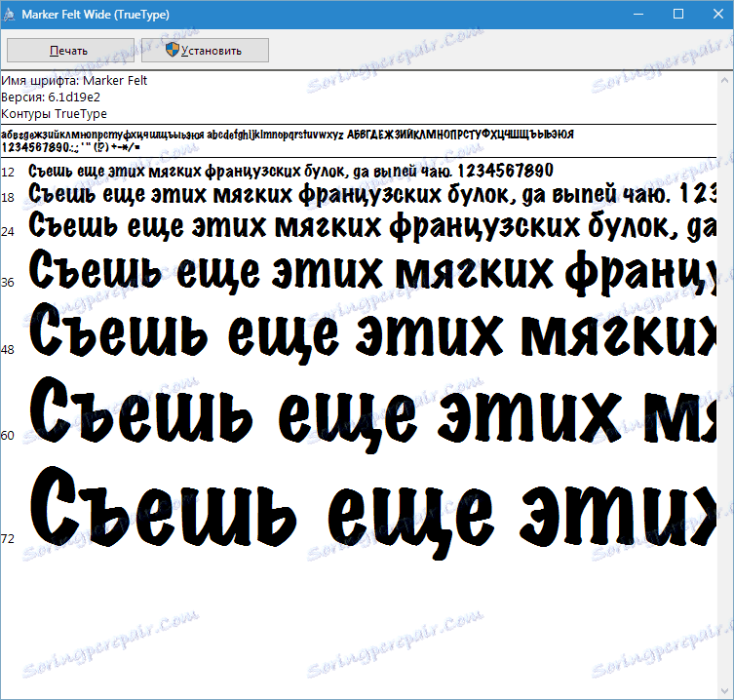Screen dimensions: 734x700
Task: Click the 72-point sample sentence
Action: (372, 513)
